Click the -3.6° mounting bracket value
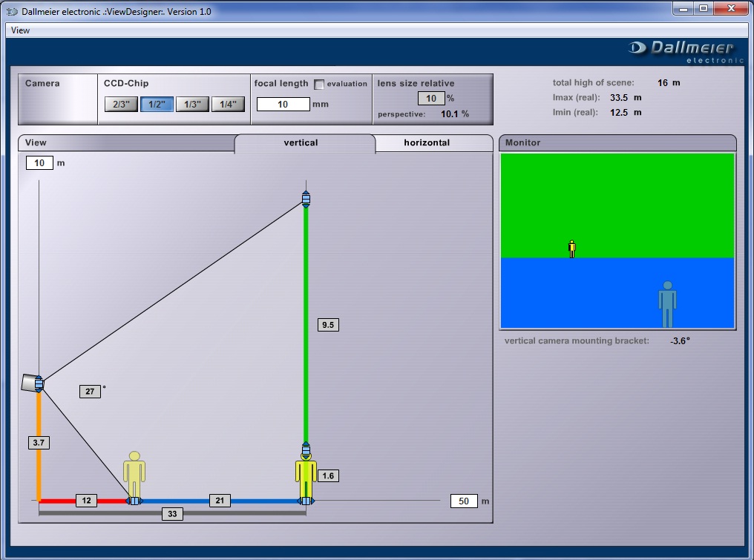Image resolution: width=754 pixels, height=560 pixels. [x=680, y=340]
